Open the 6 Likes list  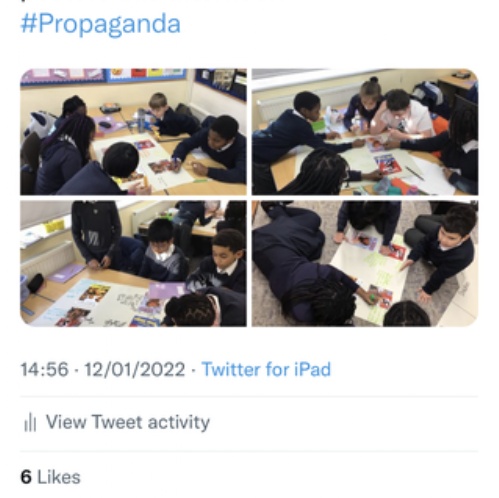point(50,477)
